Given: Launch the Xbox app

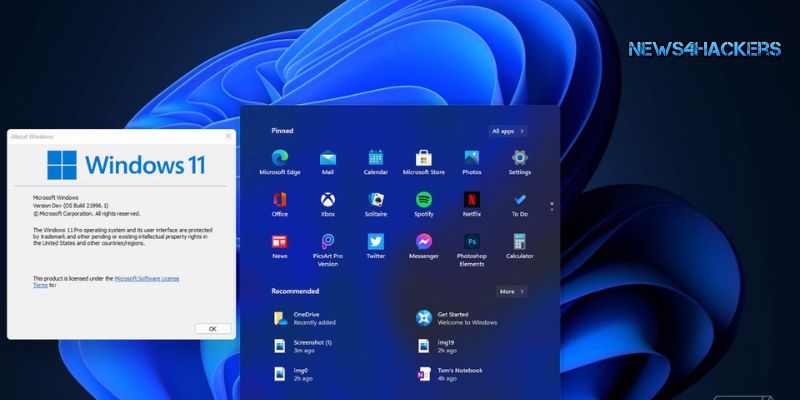Looking at the screenshot, I should point(327,200).
